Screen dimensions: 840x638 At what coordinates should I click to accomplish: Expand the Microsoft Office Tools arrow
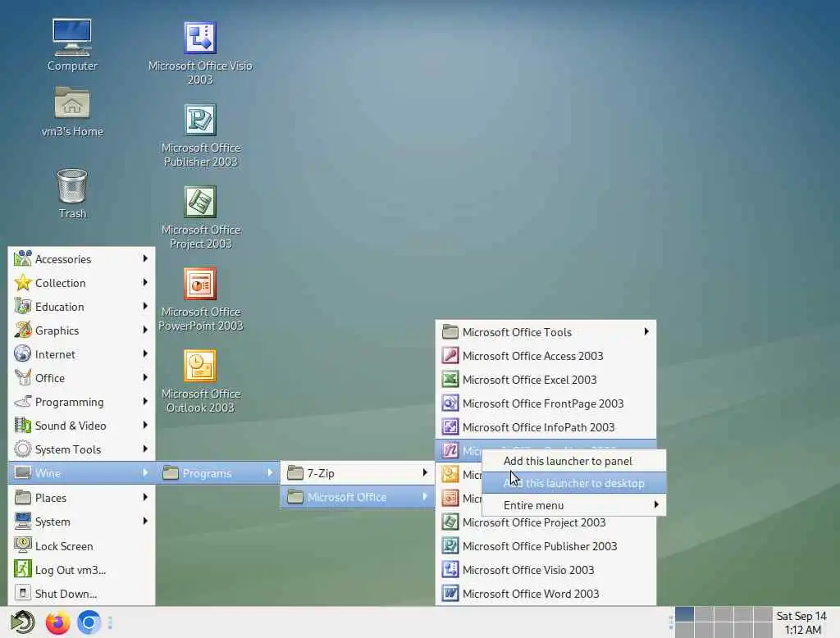click(646, 331)
